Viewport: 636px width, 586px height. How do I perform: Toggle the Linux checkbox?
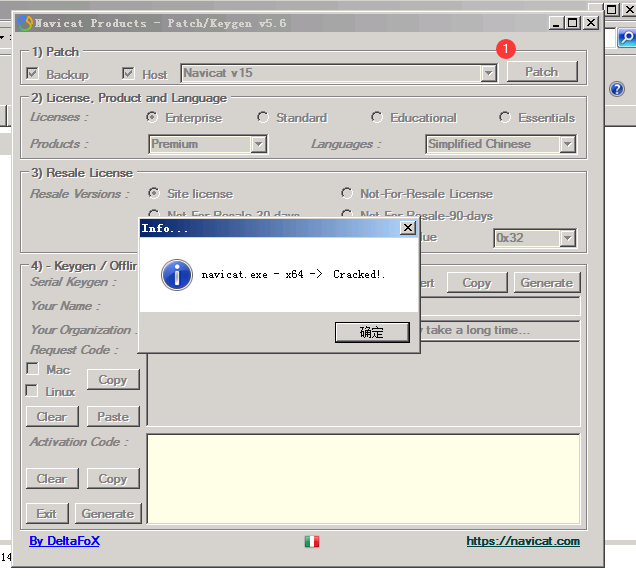(x=32, y=391)
